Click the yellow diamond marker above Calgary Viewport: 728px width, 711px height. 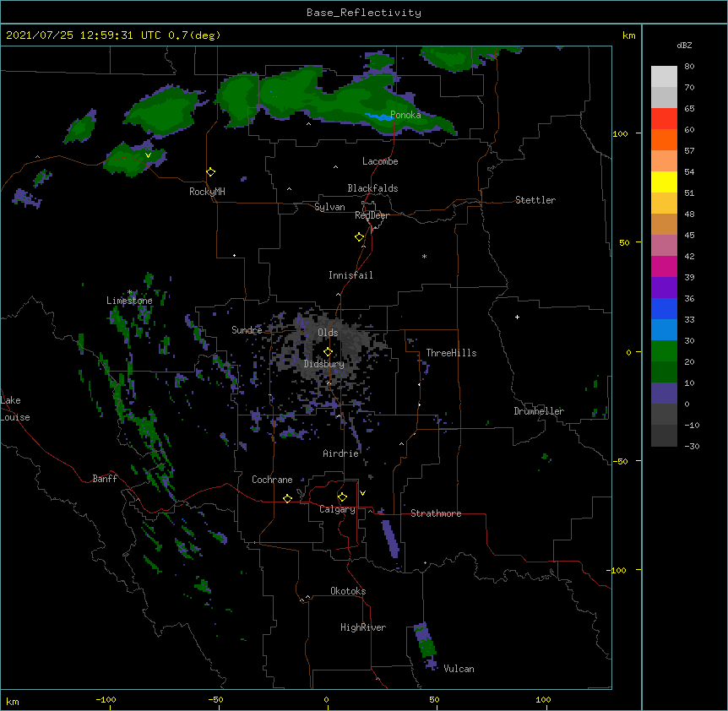coord(342,497)
